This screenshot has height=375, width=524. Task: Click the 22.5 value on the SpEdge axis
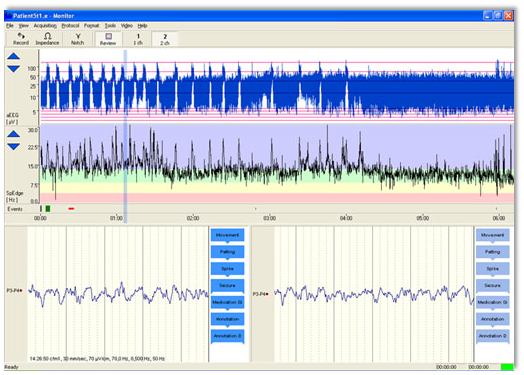pyautogui.click(x=33, y=147)
